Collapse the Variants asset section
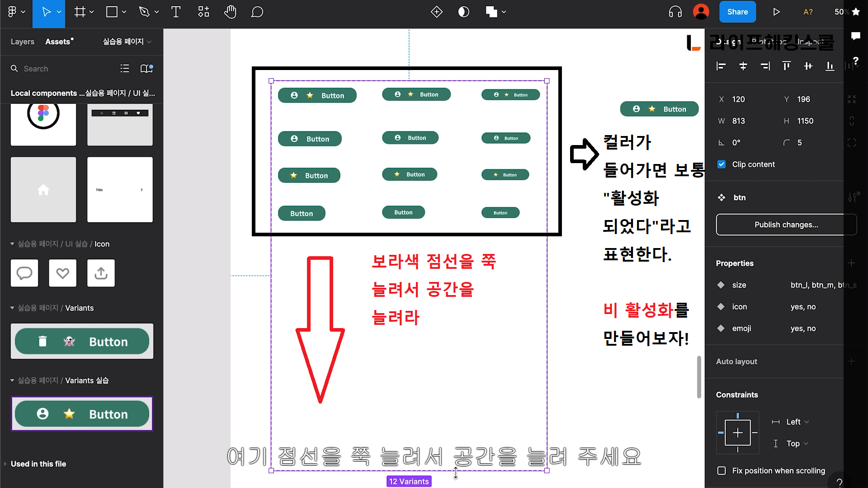 click(x=13, y=308)
